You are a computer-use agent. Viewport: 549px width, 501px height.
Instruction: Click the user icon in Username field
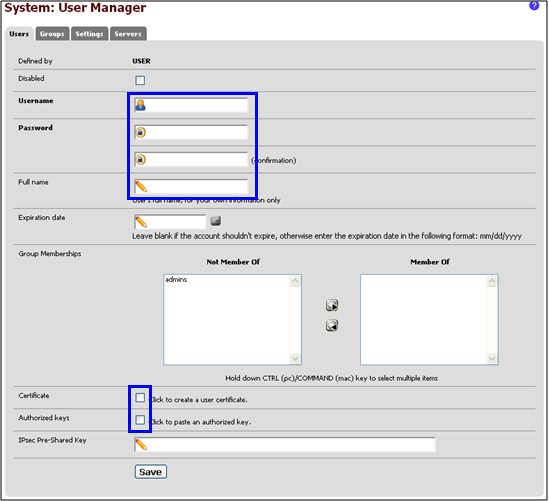coord(140,105)
